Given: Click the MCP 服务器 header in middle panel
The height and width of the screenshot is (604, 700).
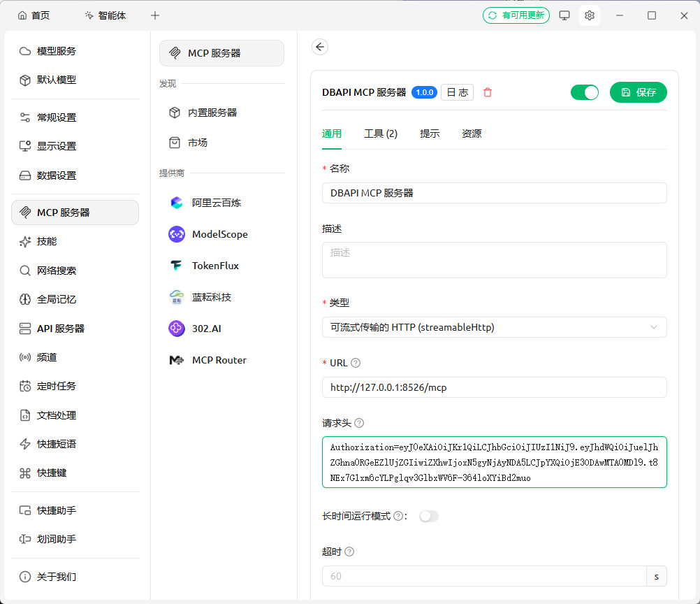Looking at the screenshot, I should pyautogui.click(x=222, y=53).
